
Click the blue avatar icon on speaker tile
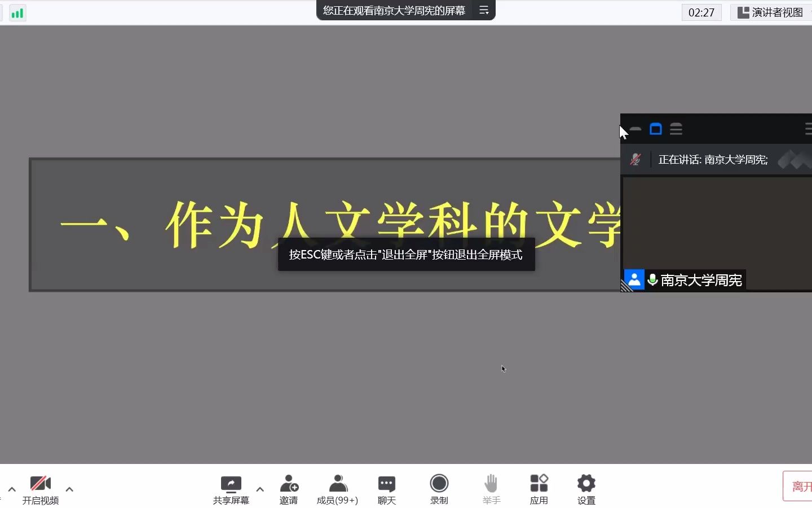(x=634, y=279)
